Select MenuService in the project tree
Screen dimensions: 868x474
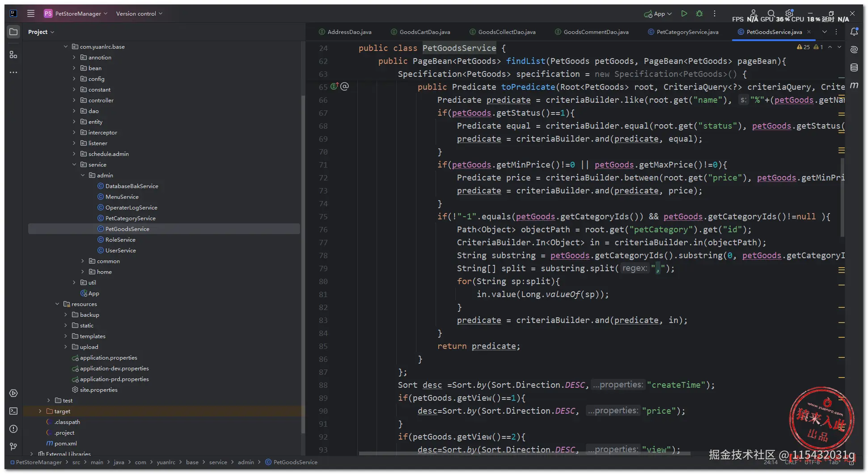[x=122, y=197]
